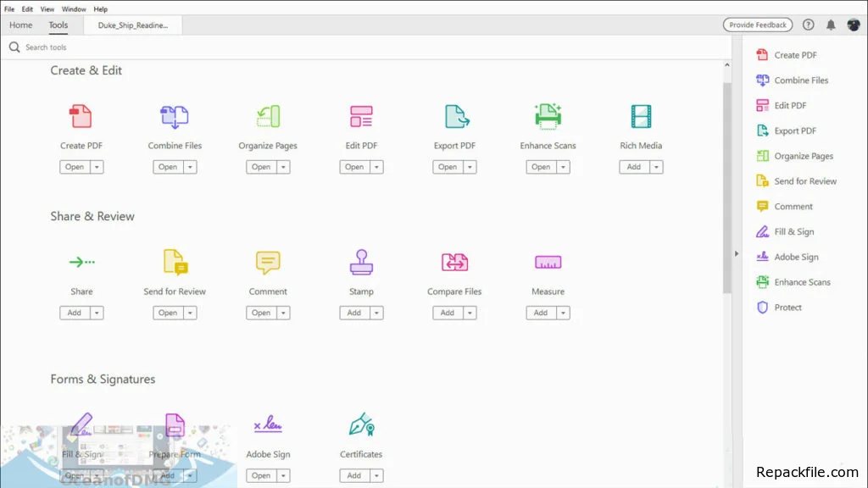Switch to the Home tab

tap(21, 25)
